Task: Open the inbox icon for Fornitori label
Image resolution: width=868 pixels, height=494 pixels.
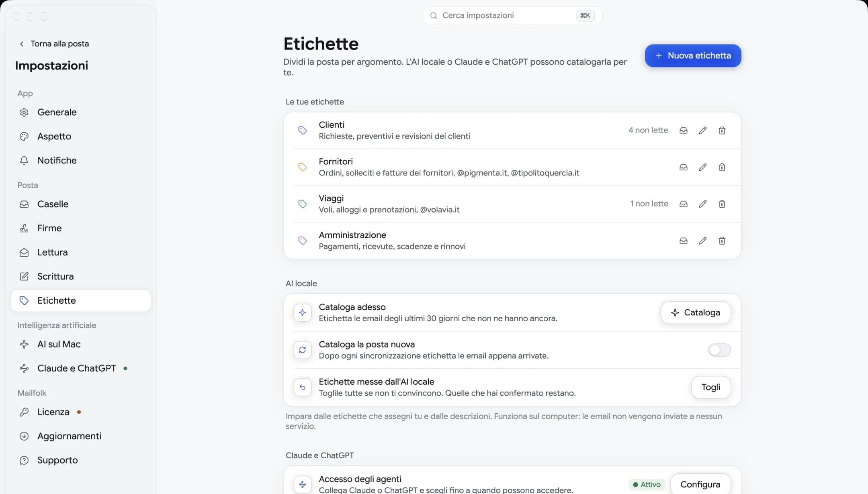Action: pos(683,167)
